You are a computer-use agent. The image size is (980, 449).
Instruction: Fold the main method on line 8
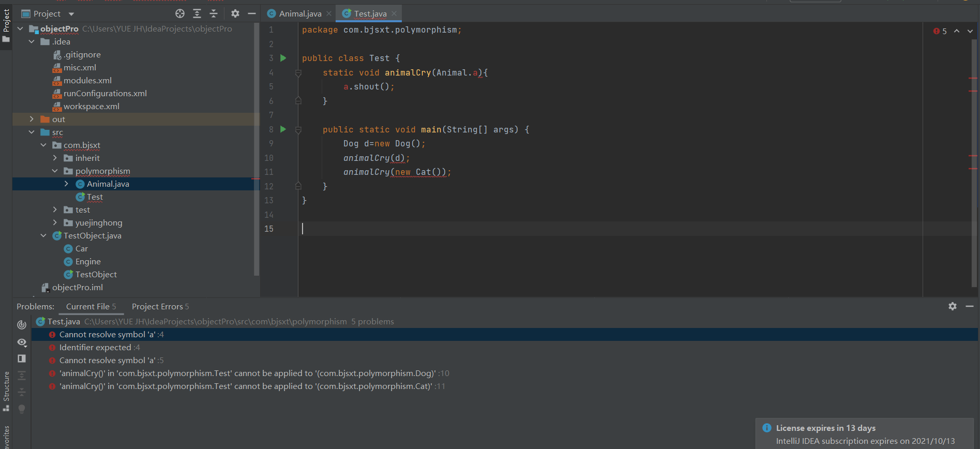click(x=298, y=130)
